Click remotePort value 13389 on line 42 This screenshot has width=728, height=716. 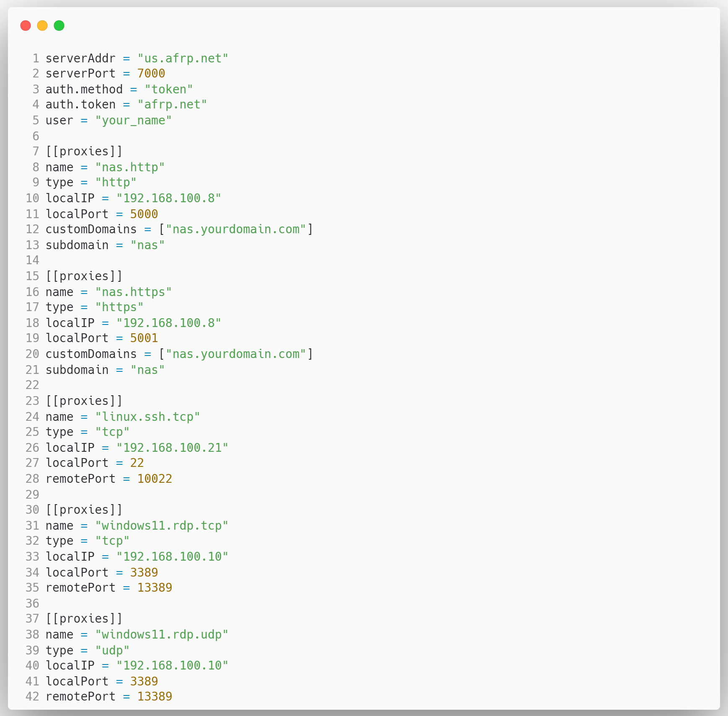[x=155, y=696]
